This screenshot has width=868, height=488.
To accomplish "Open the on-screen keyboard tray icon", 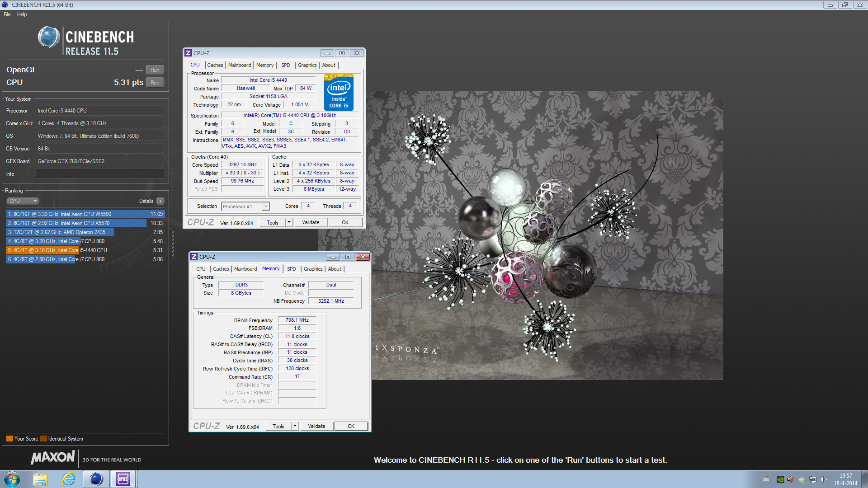I will click(766, 479).
